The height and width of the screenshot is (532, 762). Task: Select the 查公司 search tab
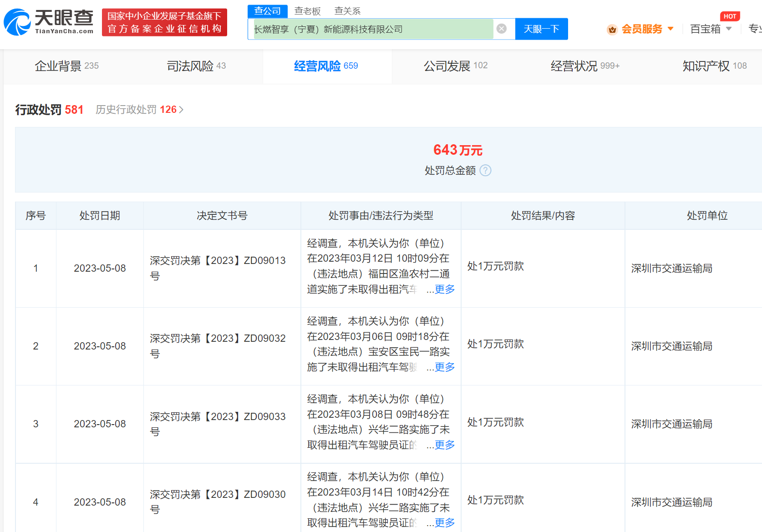(268, 11)
